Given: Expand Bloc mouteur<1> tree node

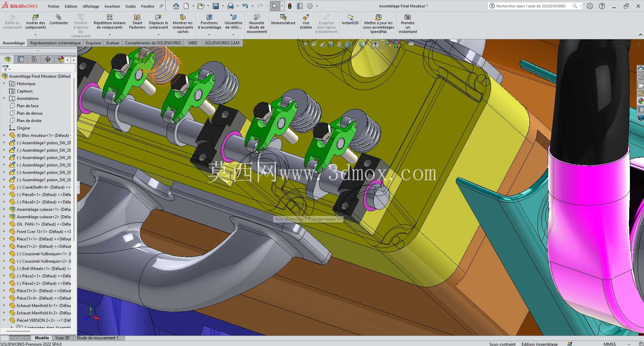Looking at the screenshot, I should click(x=4, y=136).
